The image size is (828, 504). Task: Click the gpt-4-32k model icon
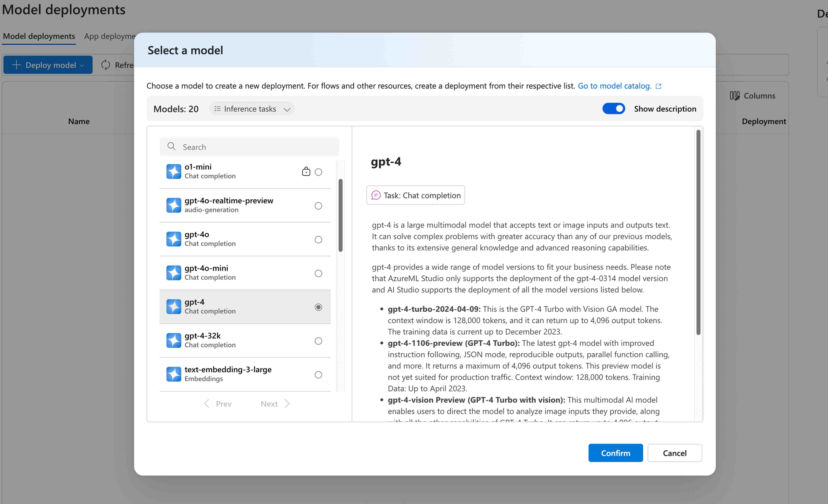pyautogui.click(x=174, y=341)
